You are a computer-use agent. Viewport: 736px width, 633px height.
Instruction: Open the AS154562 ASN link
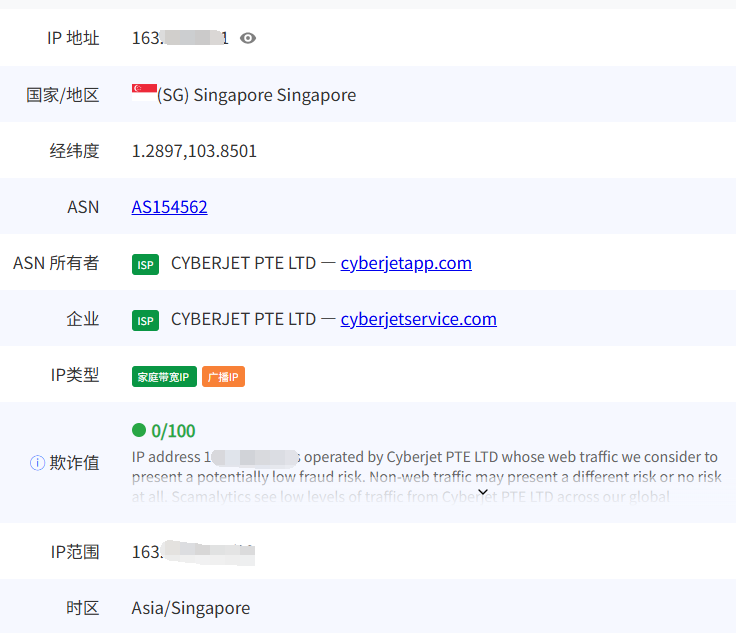pyautogui.click(x=169, y=207)
